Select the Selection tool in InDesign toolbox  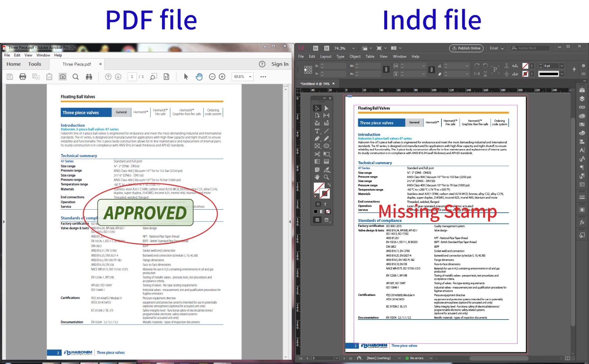click(317, 108)
